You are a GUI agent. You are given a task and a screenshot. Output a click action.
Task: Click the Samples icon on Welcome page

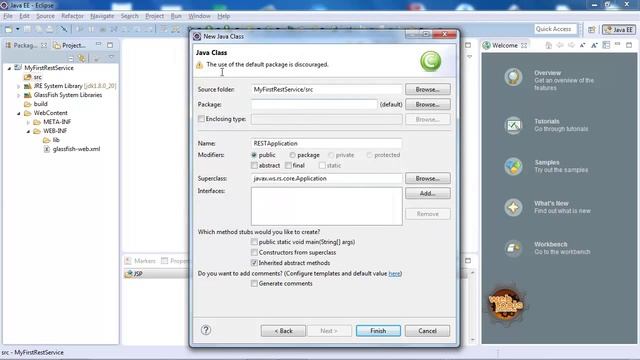(513, 166)
